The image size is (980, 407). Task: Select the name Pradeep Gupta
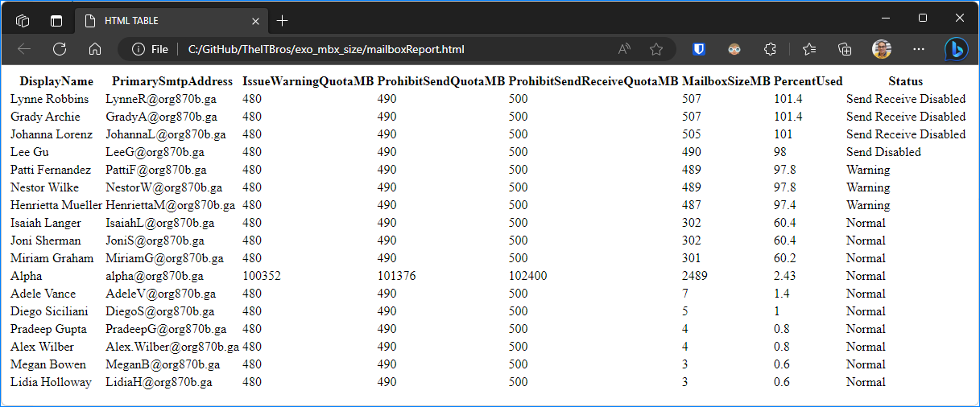pyautogui.click(x=48, y=329)
